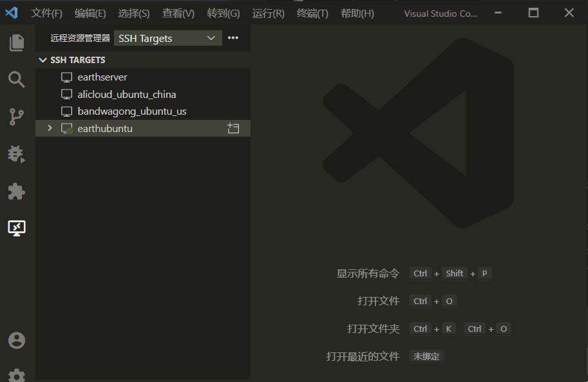This screenshot has width=588, height=382.
Task: Click the VS Code logo icon in title bar
Action: pos(11,13)
